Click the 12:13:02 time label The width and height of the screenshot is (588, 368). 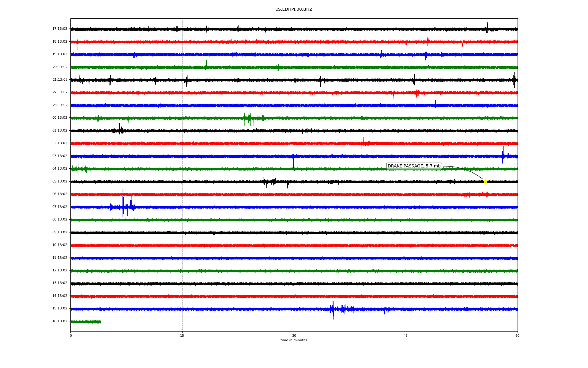[60, 270]
